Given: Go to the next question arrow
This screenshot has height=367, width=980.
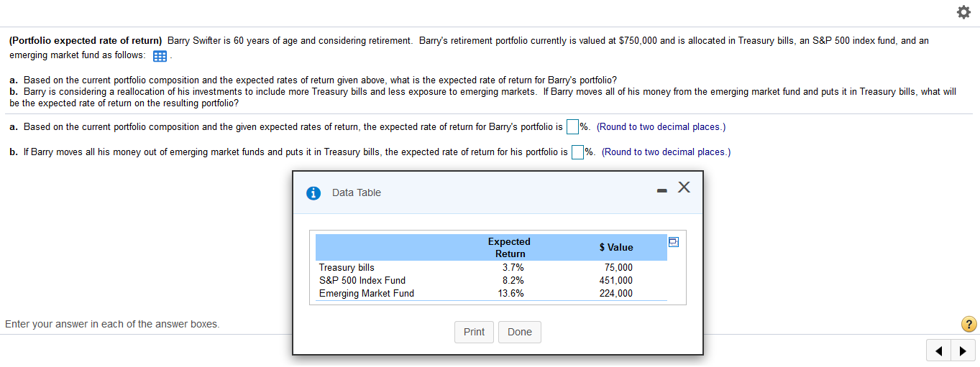Looking at the screenshot, I should click(963, 351).
